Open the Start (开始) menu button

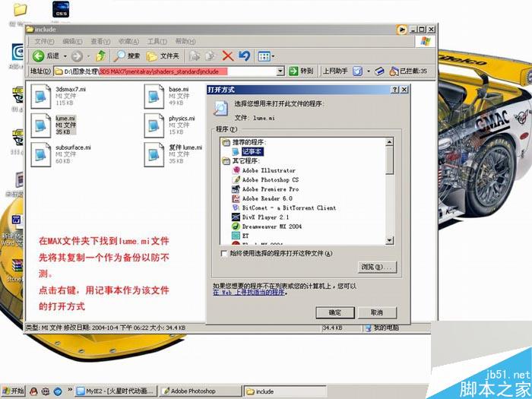pyautogui.click(x=13, y=391)
